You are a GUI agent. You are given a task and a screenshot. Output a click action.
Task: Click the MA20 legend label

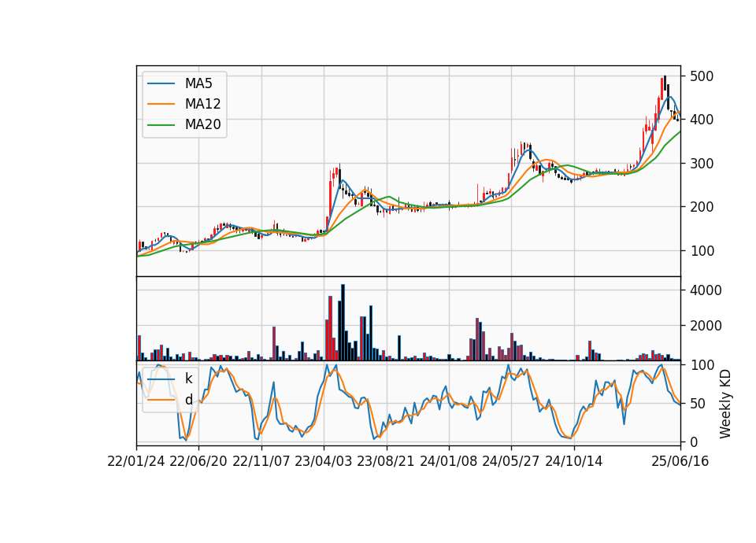pyautogui.click(x=202, y=124)
